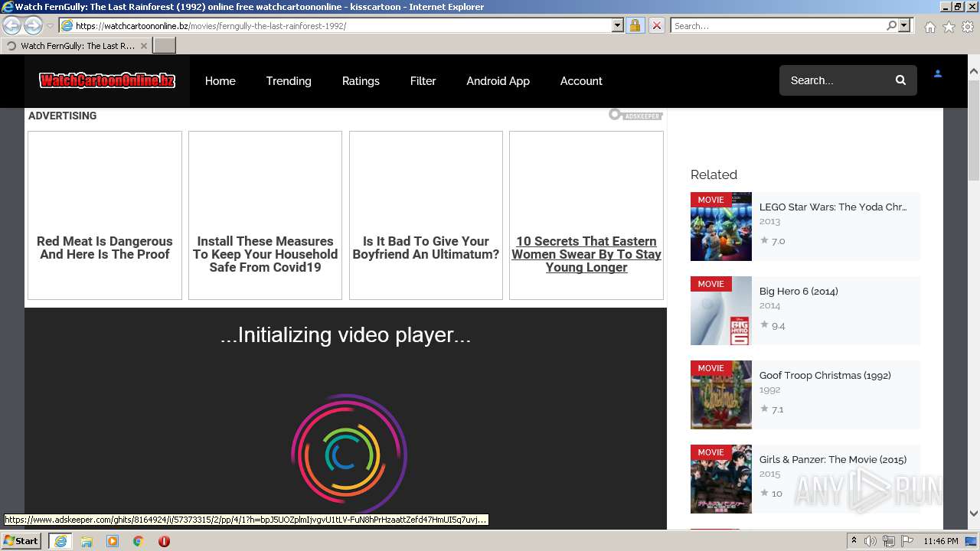The image size is (980, 551).
Task: Open the Windows Start menu
Action: (21, 541)
